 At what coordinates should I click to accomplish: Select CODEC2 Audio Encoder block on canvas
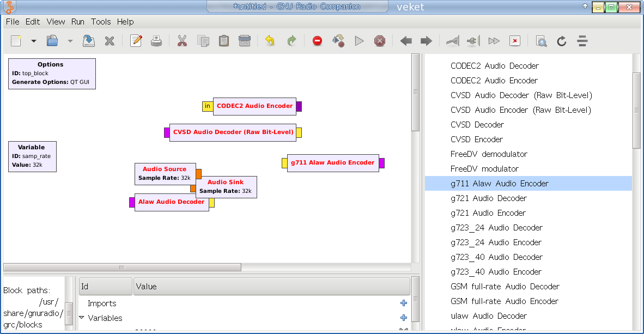(254, 106)
